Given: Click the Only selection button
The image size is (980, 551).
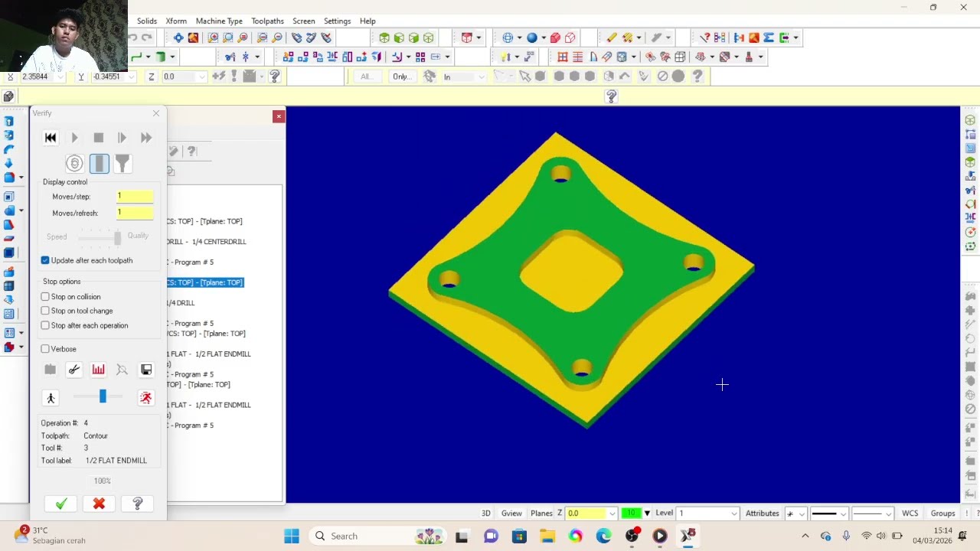Looking at the screenshot, I should pos(401,77).
